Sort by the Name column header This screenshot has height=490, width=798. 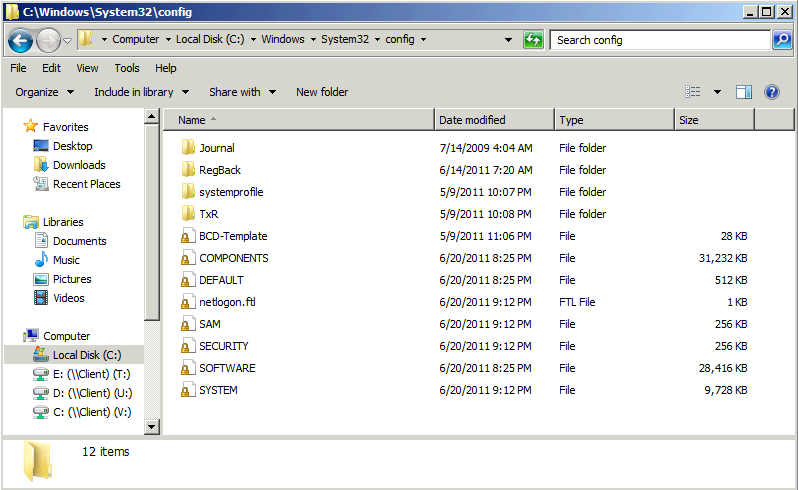(x=299, y=120)
